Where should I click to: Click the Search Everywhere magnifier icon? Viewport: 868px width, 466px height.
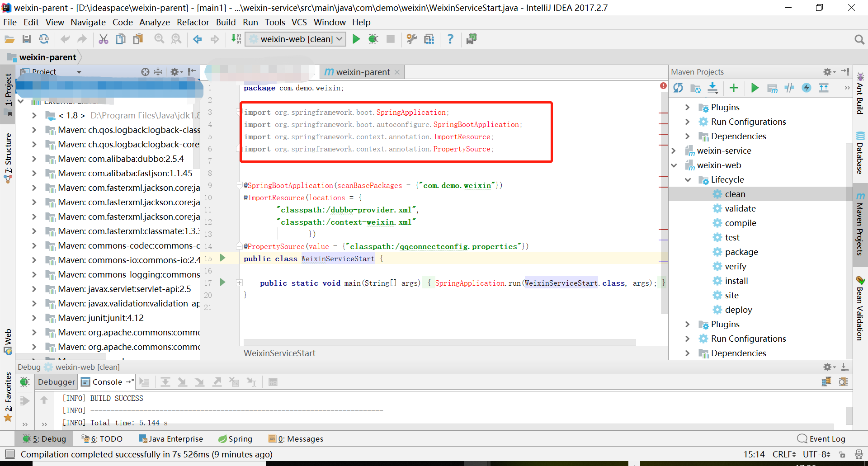(x=859, y=40)
